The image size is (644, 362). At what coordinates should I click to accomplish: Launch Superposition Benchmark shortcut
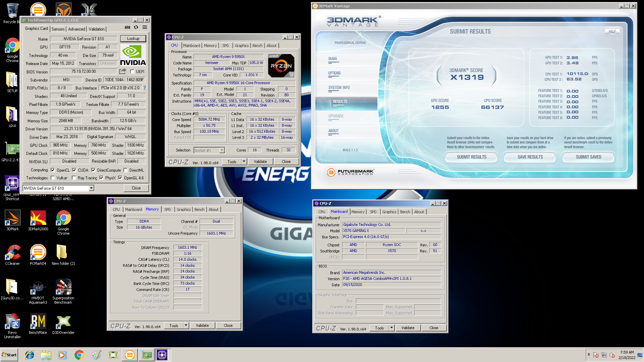[x=63, y=292]
